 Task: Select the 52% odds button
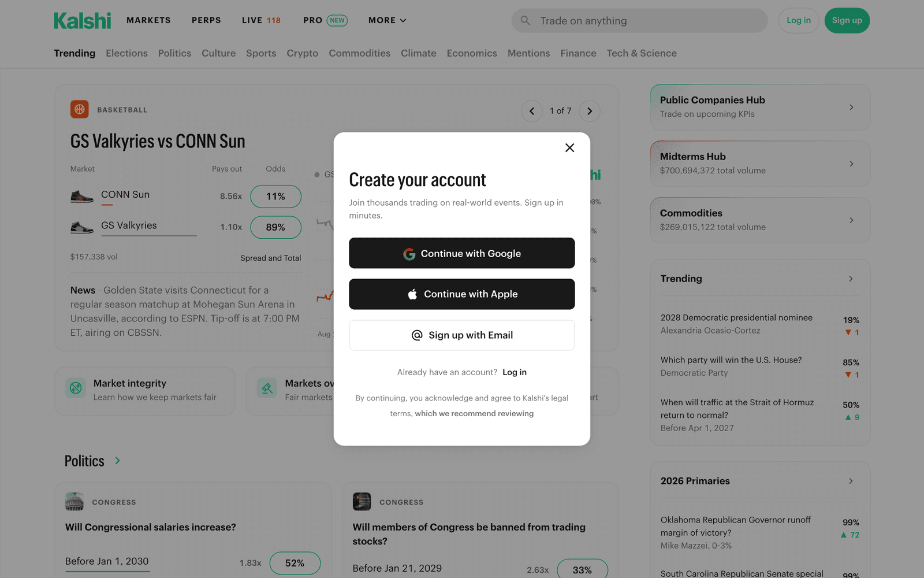click(x=295, y=563)
